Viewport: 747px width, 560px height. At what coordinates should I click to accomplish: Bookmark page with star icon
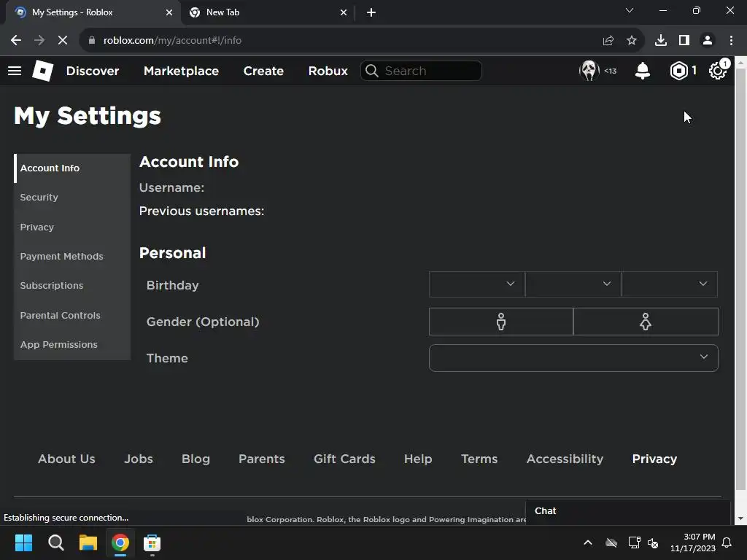(632, 41)
